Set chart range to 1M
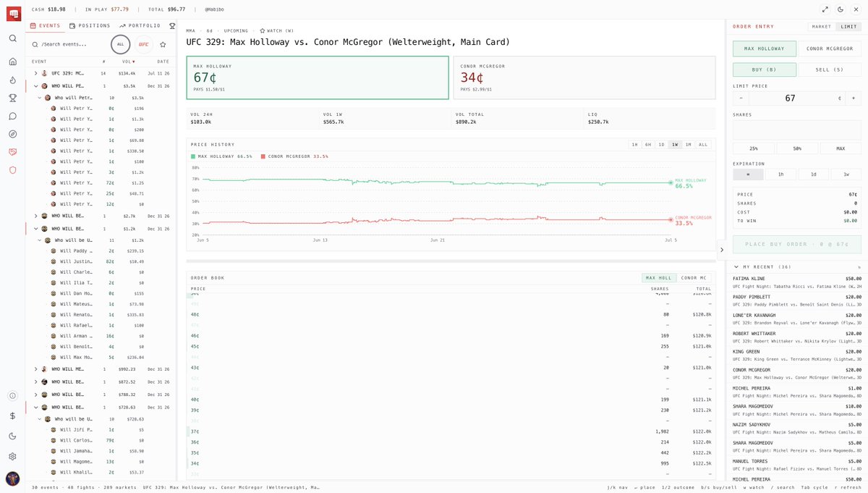 (688, 144)
